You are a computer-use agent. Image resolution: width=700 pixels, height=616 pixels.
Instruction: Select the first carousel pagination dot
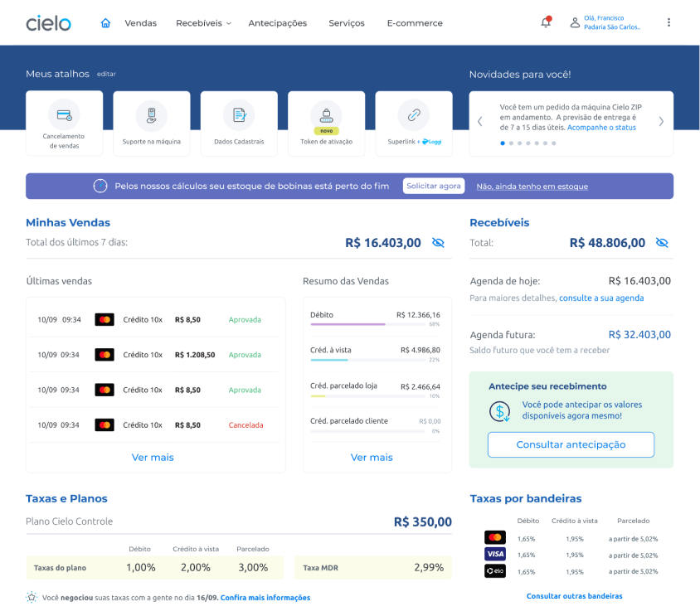point(502,143)
